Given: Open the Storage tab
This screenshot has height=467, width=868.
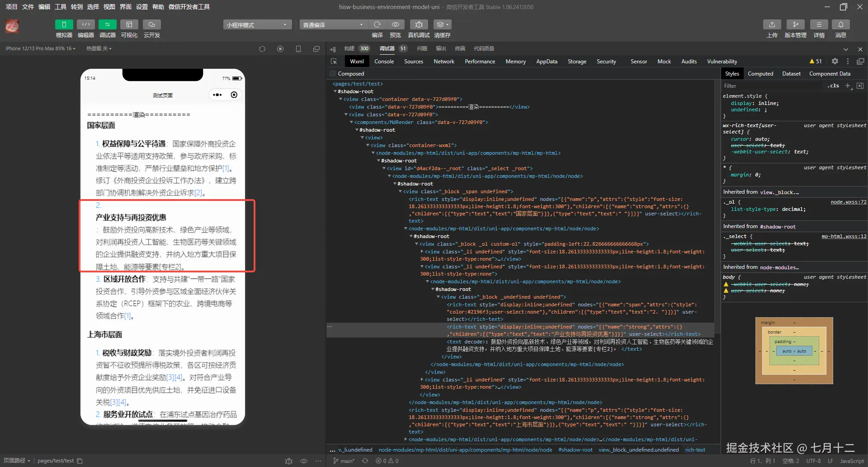Looking at the screenshot, I should tap(577, 62).
